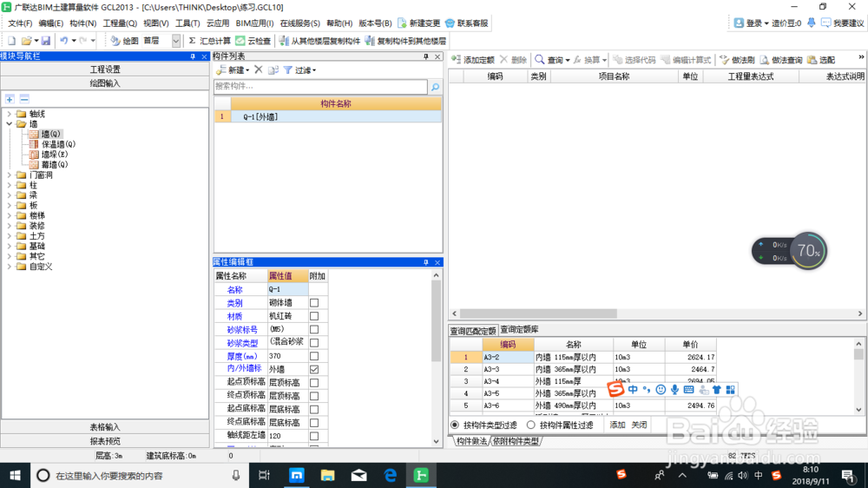Click the undo arrow icon

63,41
